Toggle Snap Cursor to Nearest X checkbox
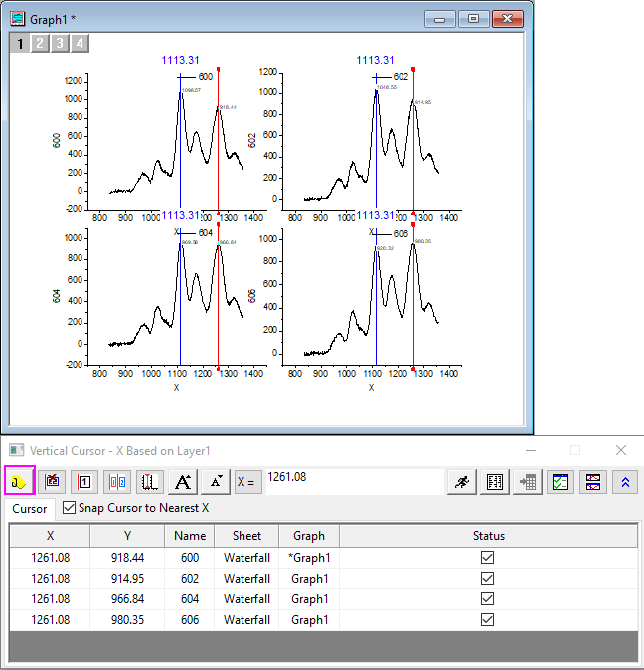The image size is (644, 670). (69, 508)
